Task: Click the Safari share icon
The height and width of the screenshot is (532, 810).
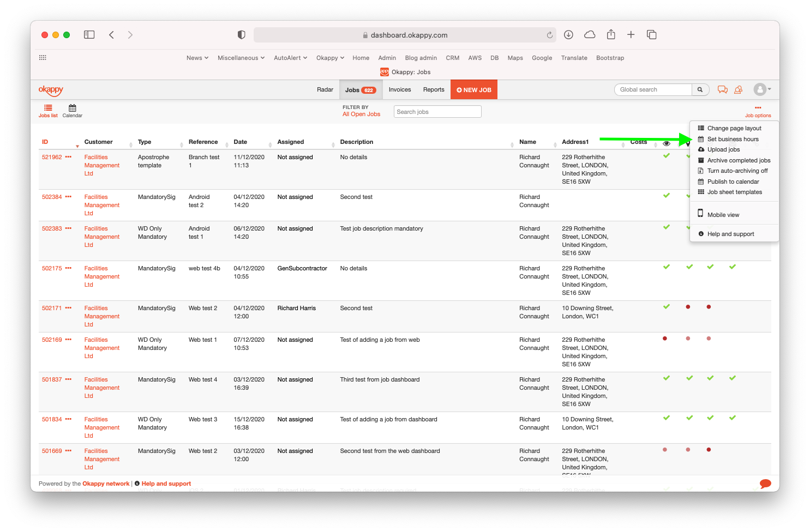Action: (611, 35)
